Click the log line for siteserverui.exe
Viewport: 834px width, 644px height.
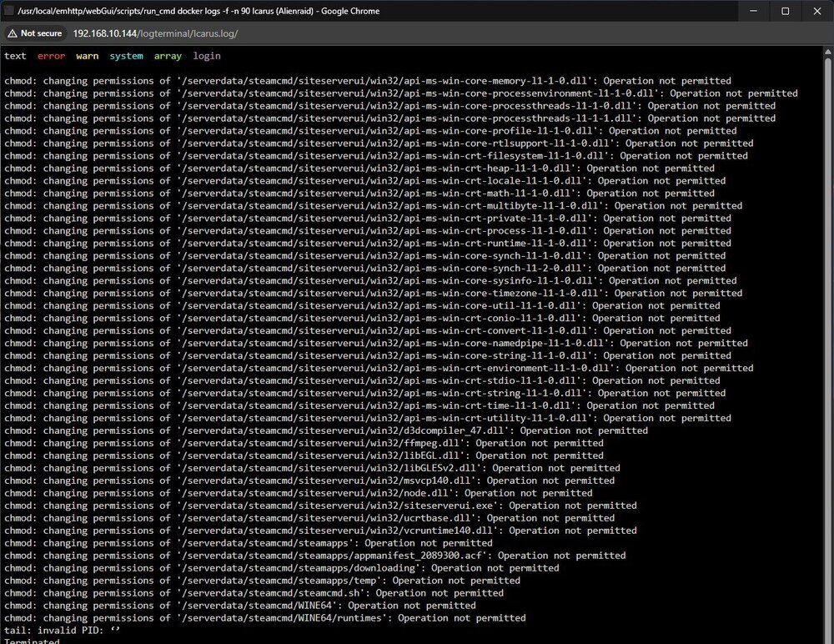[x=321, y=506]
